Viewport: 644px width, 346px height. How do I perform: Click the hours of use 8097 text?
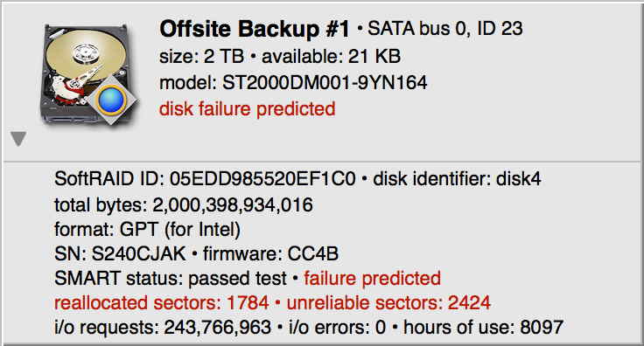pyautogui.click(x=483, y=328)
